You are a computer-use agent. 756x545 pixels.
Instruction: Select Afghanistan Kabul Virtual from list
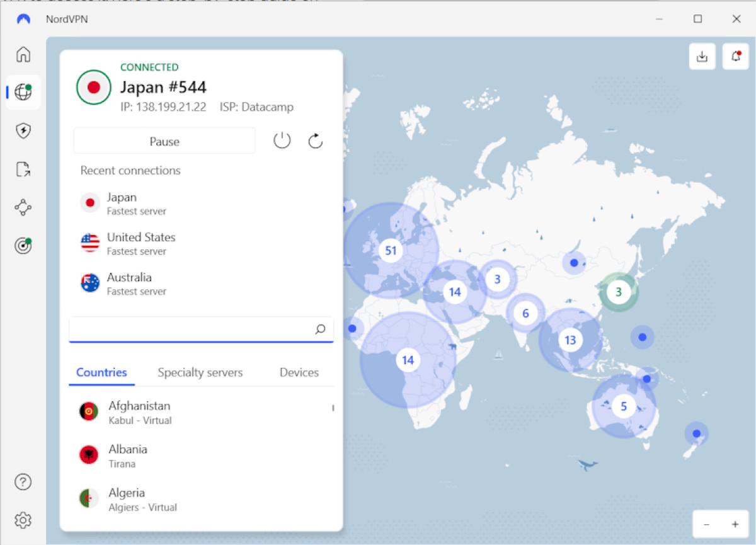(x=202, y=412)
